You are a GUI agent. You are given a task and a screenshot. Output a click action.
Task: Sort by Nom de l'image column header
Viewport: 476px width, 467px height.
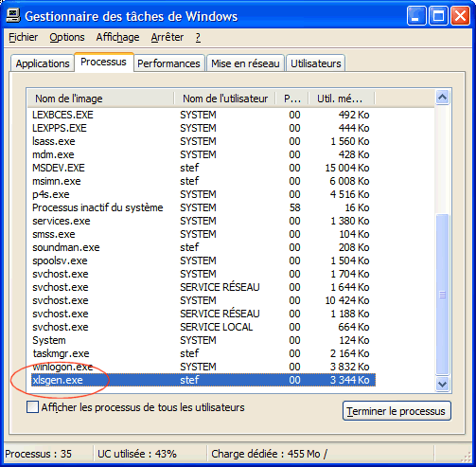coord(100,99)
